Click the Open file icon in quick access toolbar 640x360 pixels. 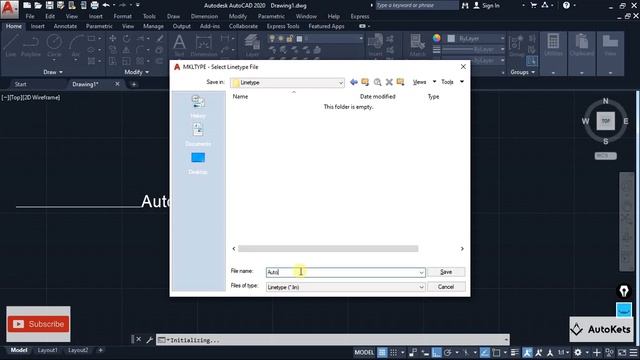(x=38, y=5)
